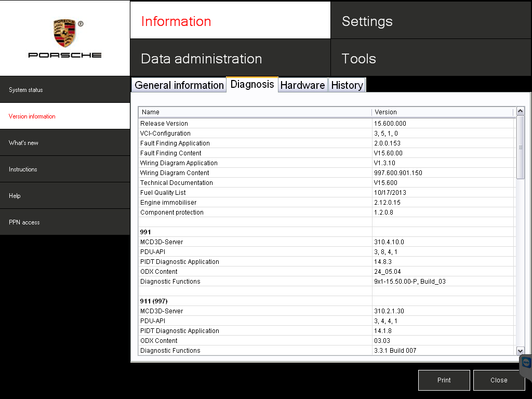Open the TeamViewer panel icon at right edge
The height and width of the screenshot is (399, 532).
[x=526, y=363]
